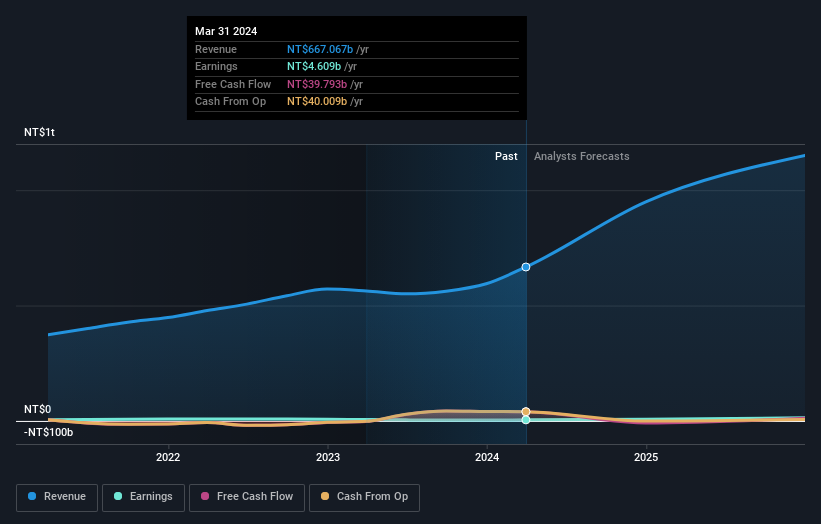Click the 2023 x-axis label
Screen dimensions: 821x524
coord(328,458)
